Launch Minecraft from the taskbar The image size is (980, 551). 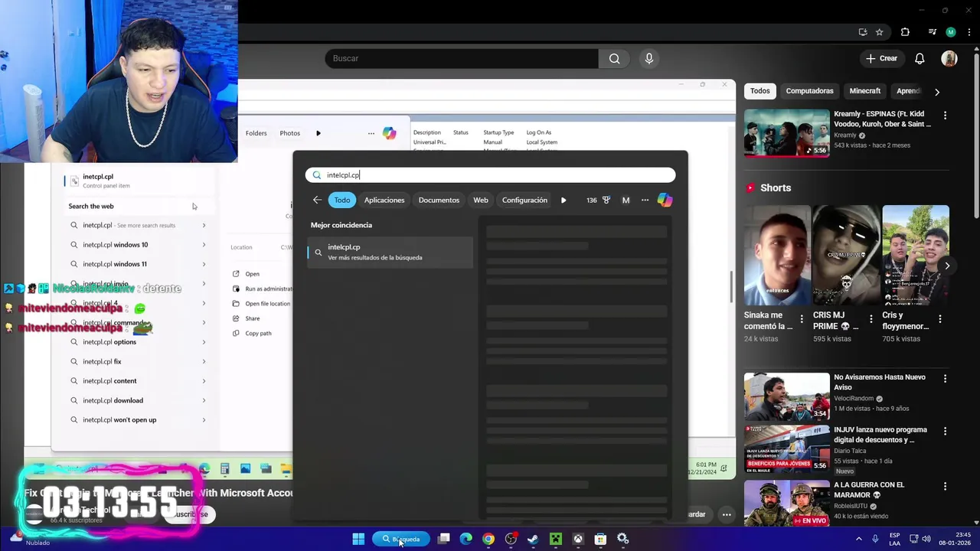[555, 539]
